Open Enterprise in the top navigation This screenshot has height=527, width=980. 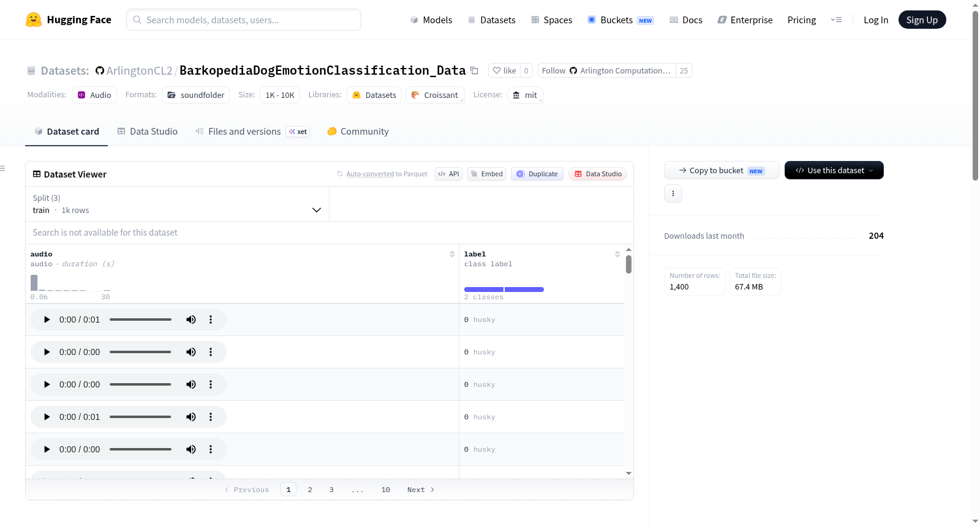click(x=745, y=20)
